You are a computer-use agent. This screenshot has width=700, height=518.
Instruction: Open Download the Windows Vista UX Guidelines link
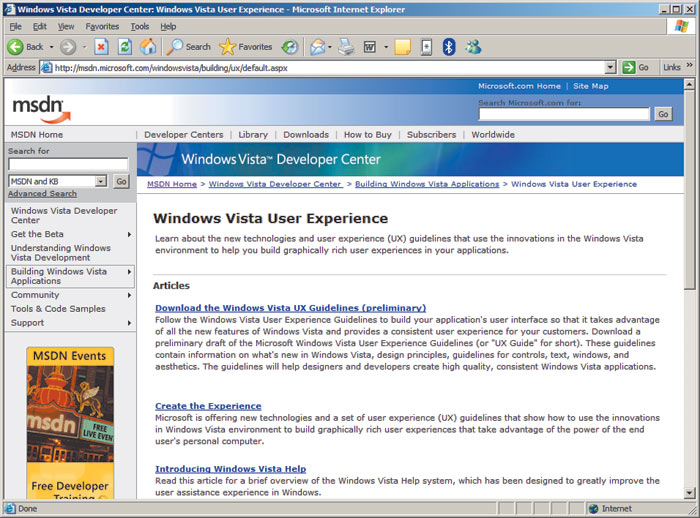point(291,308)
